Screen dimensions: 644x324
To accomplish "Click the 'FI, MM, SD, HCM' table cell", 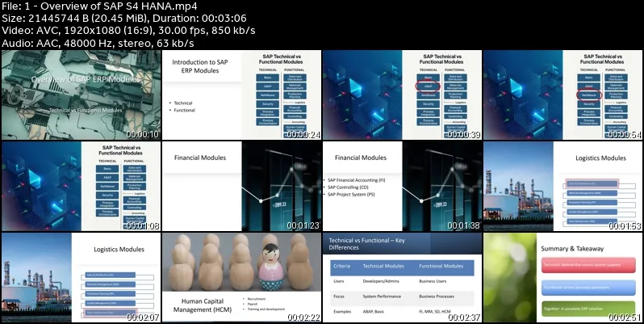I will tap(434, 312).
